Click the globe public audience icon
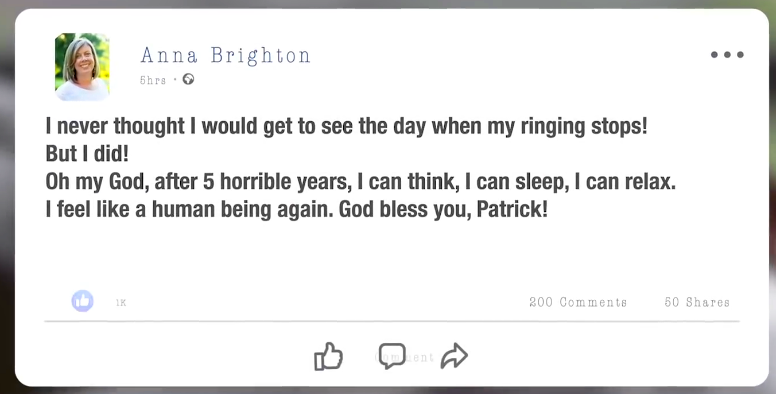This screenshot has height=394, width=776. pyautogui.click(x=189, y=79)
